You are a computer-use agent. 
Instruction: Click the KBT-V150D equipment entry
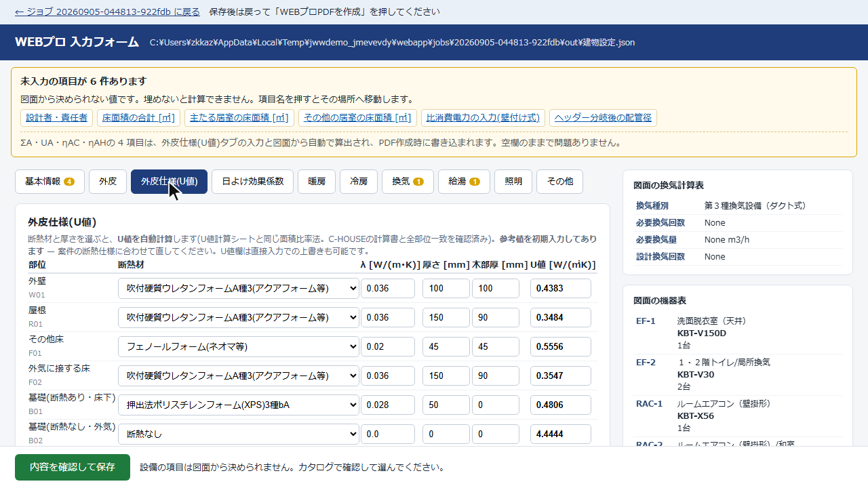702,333
